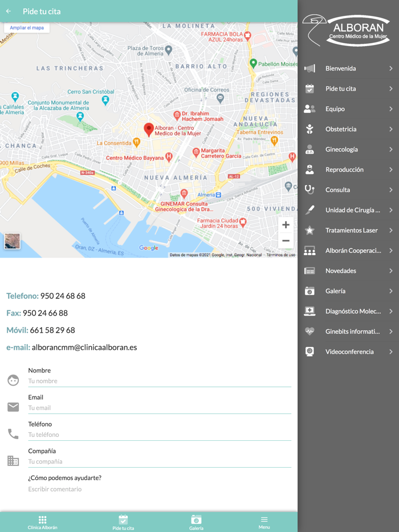The width and height of the screenshot is (399, 532).
Task: Open the Galería sidebar menu item
Action: point(348,291)
